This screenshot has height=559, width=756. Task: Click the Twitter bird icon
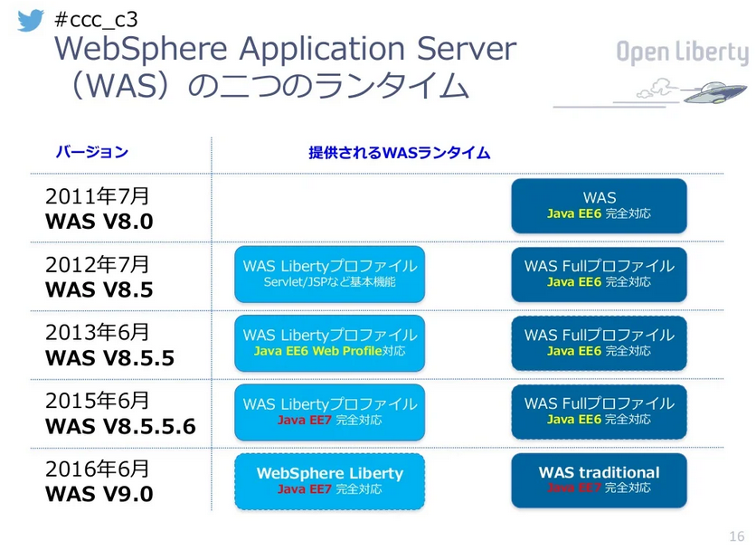(x=29, y=22)
